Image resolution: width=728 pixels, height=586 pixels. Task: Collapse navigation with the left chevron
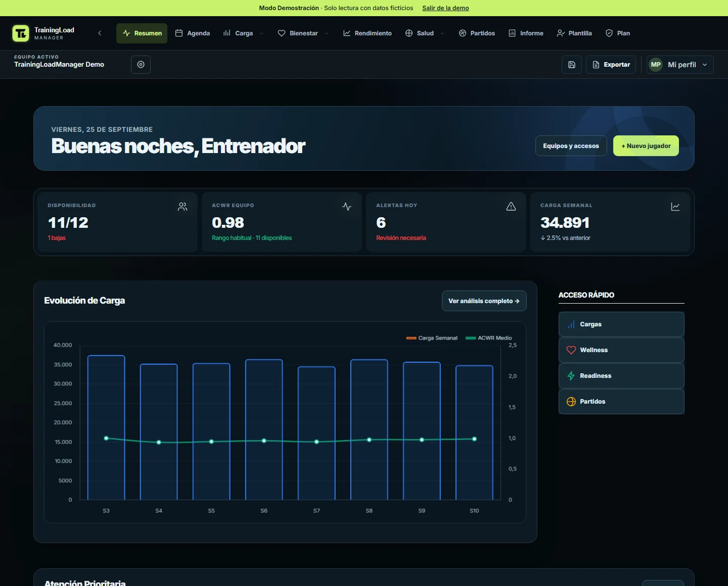pos(100,33)
